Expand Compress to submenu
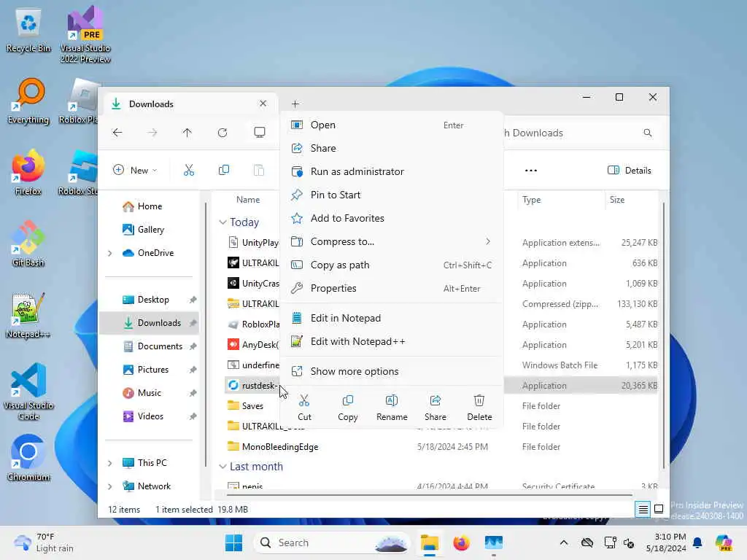The width and height of the screenshot is (747, 560). 391,241
